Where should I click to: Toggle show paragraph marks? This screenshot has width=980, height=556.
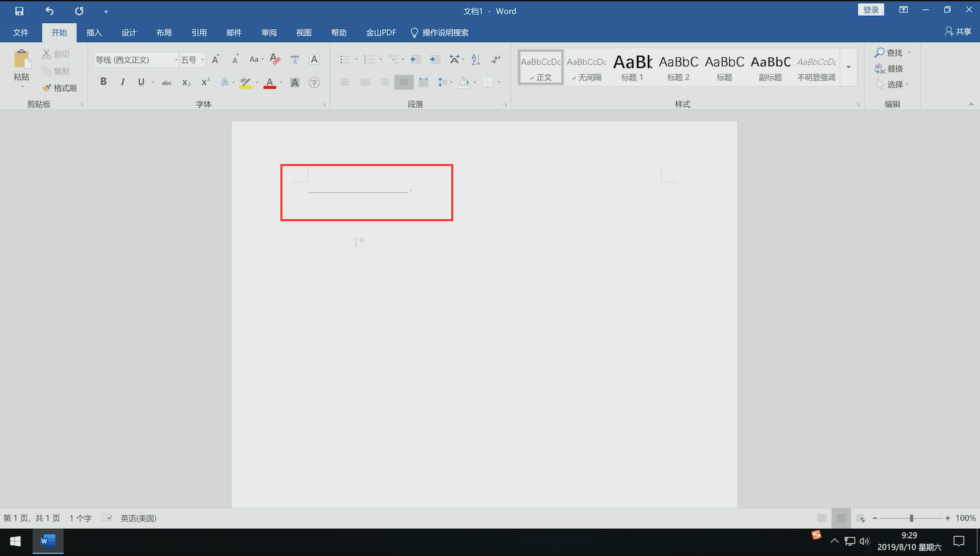pyautogui.click(x=495, y=60)
